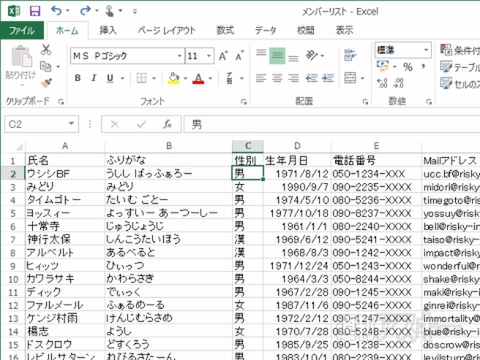Viewport: 480px width, 360px height.
Task: Toggle wrap text icon
Action: (x=350, y=55)
